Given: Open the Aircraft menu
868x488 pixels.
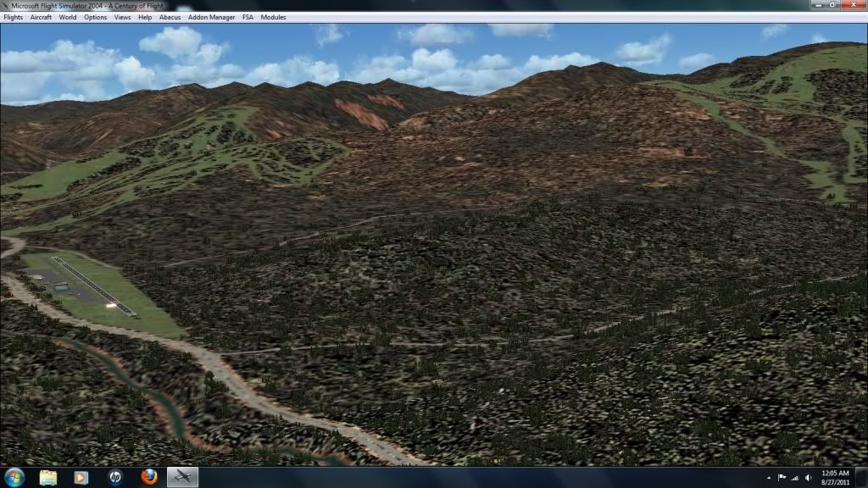Looking at the screenshot, I should tap(41, 17).
